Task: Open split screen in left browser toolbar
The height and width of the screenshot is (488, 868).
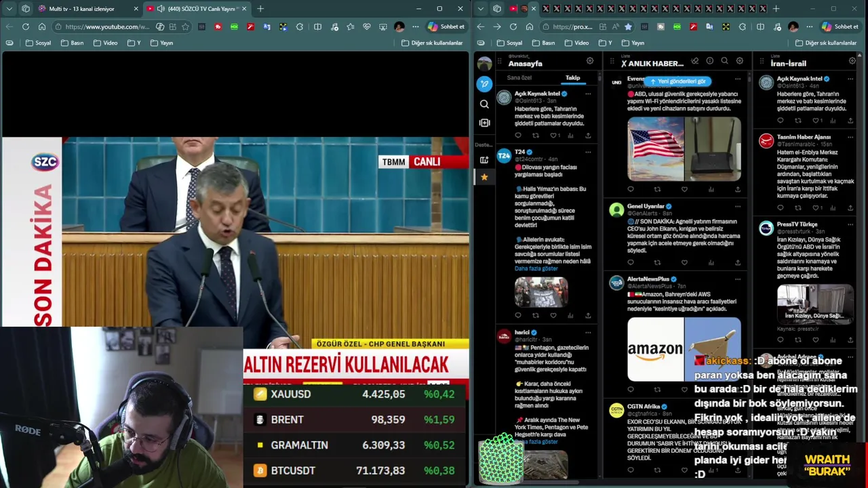Action: click(317, 26)
